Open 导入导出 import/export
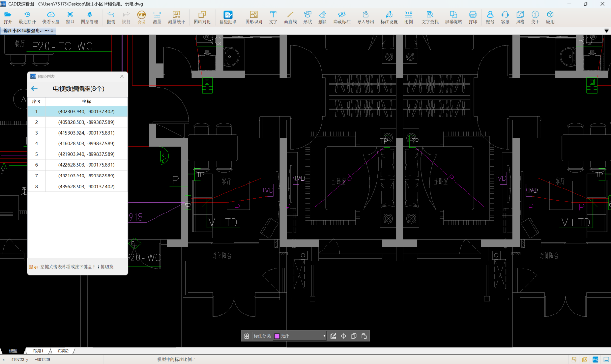Image resolution: width=611 pixels, height=364 pixels. (365, 17)
